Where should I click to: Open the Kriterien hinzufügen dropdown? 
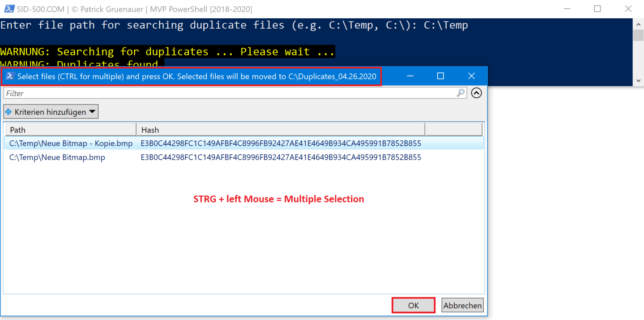tap(51, 112)
